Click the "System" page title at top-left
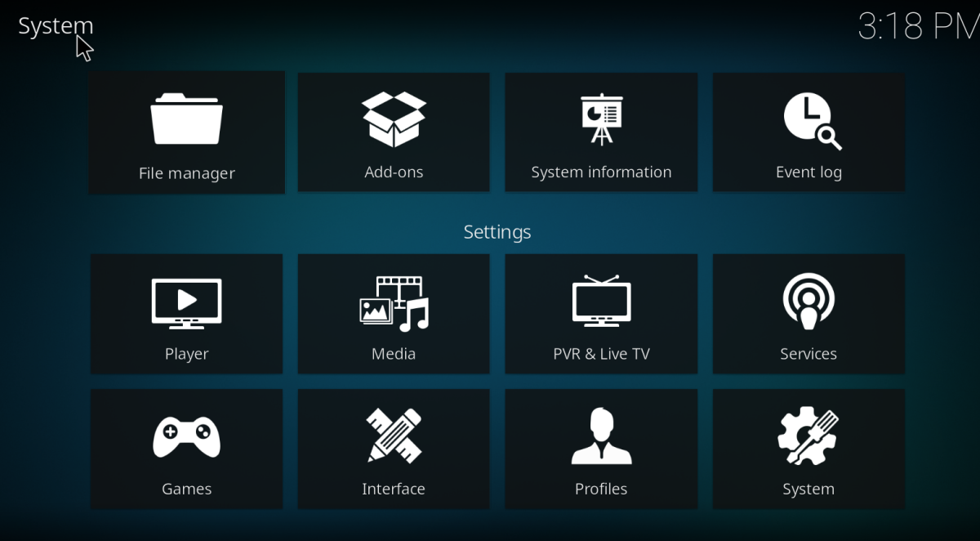The height and width of the screenshot is (541, 980). (56, 26)
